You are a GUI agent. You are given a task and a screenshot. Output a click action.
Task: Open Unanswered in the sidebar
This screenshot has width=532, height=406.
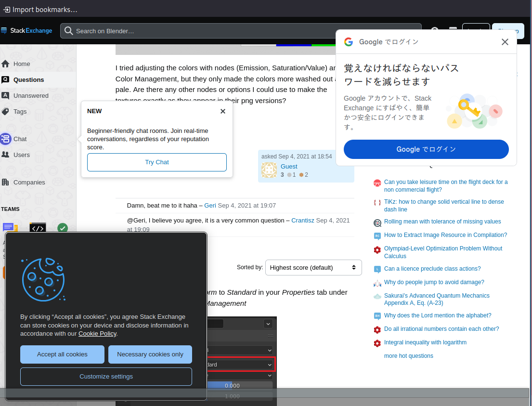[x=31, y=96]
